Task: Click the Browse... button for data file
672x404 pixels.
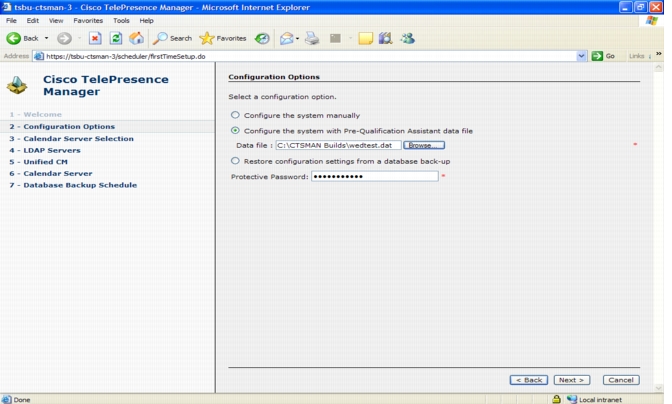Action: (x=424, y=145)
